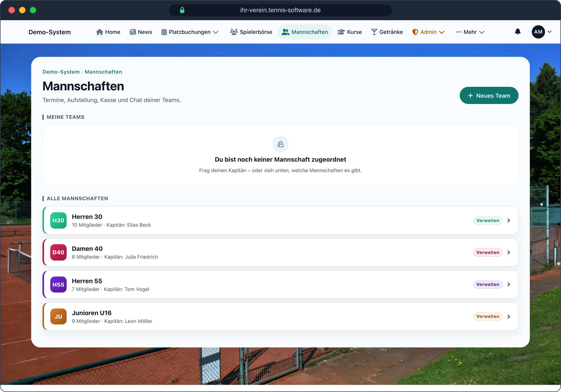The width and height of the screenshot is (561, 392).
Task: Click the H55 team badge
Action: [58, 284]
